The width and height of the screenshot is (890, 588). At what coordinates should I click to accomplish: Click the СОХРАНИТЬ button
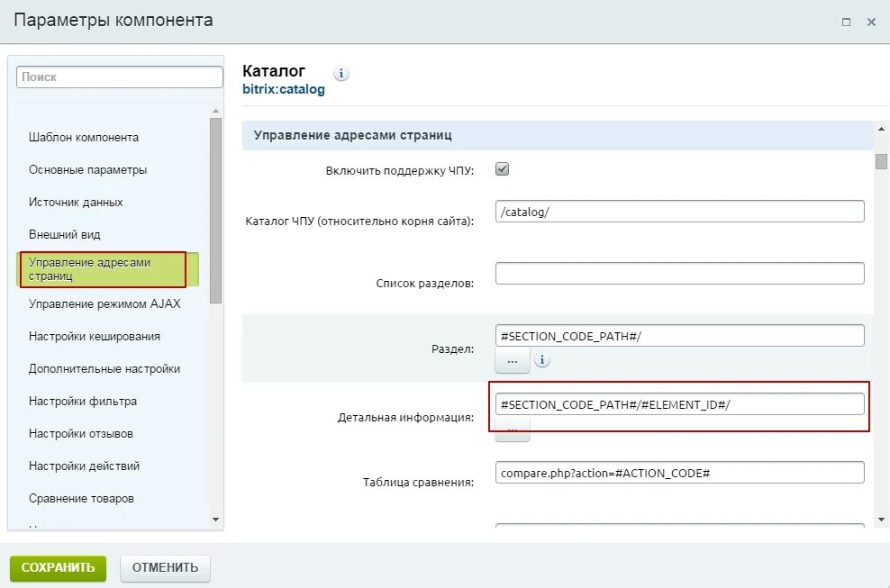click(58, 568)
